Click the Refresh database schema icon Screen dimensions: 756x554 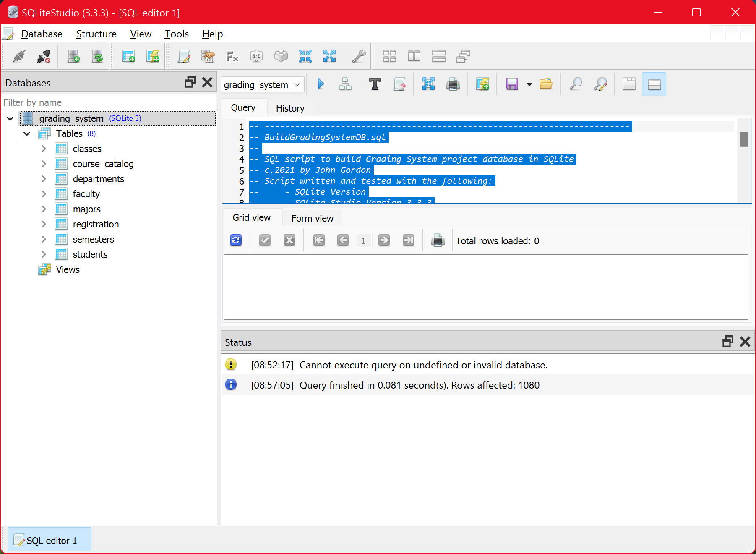tap(98, 56)
